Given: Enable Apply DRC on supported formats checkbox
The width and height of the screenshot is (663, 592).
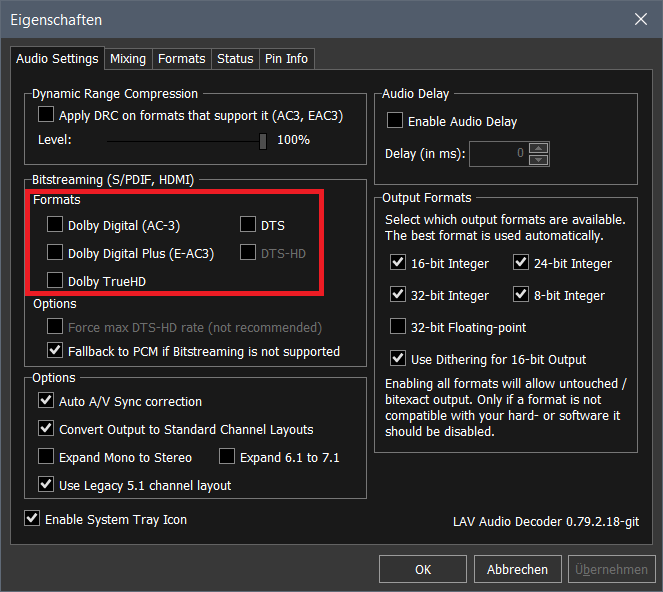Looking at the screenshot, I should pos(46,115).
